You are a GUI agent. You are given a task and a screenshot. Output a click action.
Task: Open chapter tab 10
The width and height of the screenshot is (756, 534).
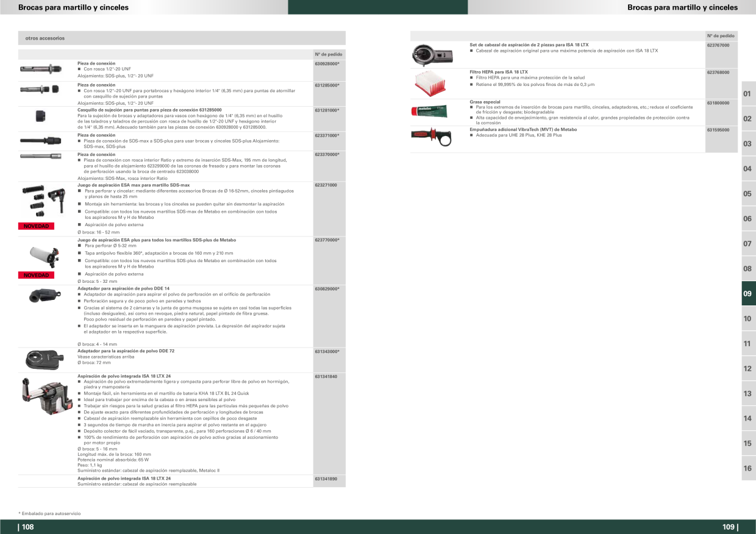[748, 319]
